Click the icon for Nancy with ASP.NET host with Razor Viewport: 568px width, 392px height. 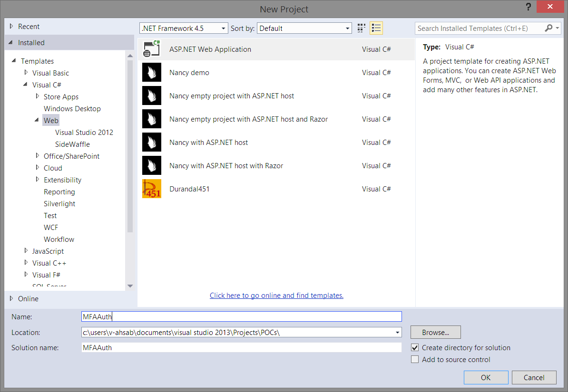[151, 165]
